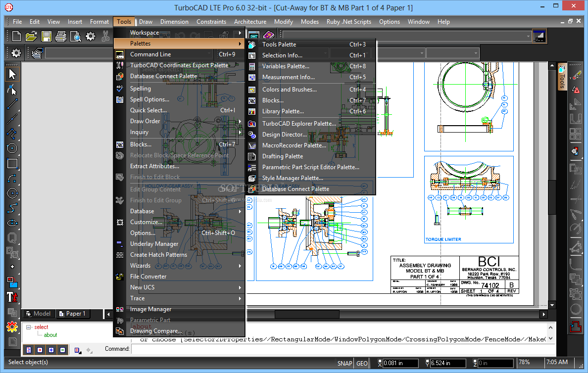
Task: Click the red highlighted icon in right toolbar
Action: [x=576, y=326]
